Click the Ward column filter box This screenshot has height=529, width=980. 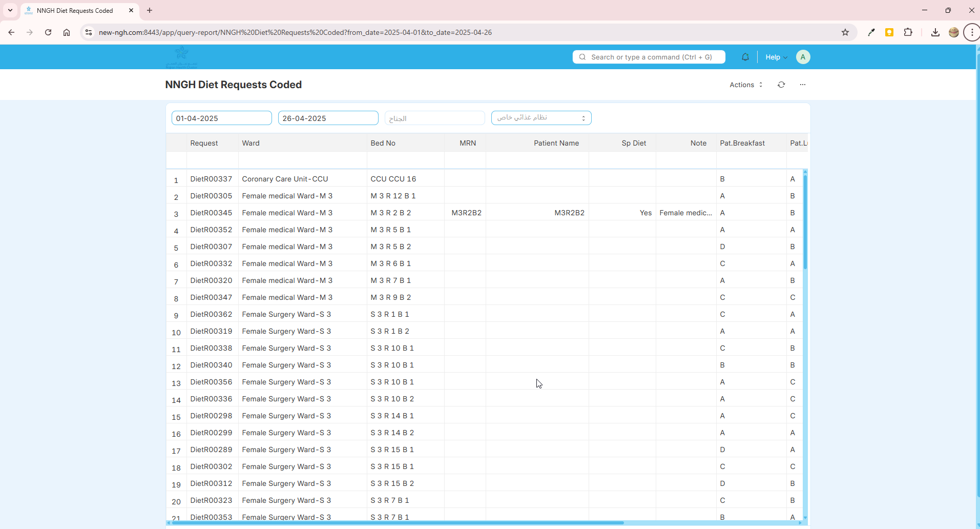click(303, 160)
